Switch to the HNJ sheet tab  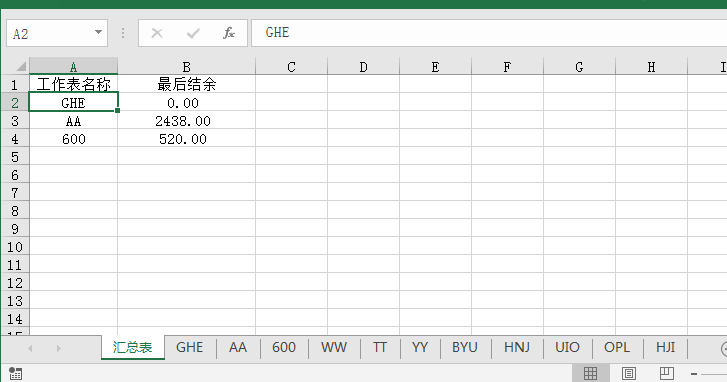pyautogui.click(x=517, y=347)
